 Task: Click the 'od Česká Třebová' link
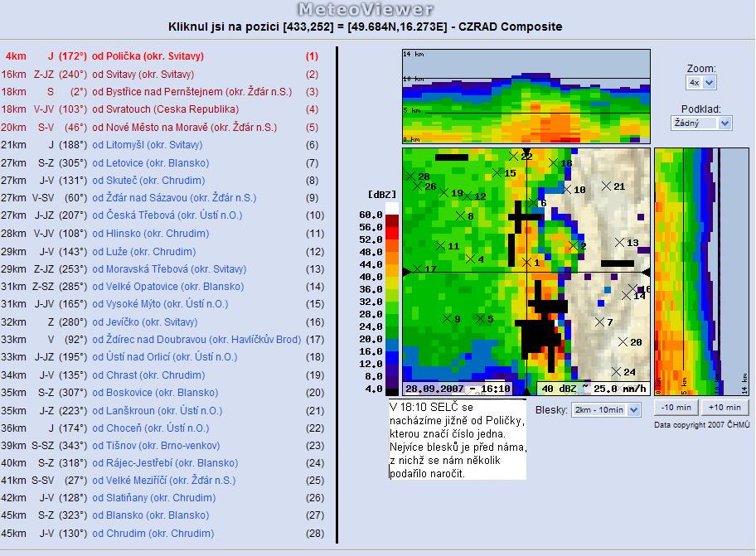pos(167,215)
